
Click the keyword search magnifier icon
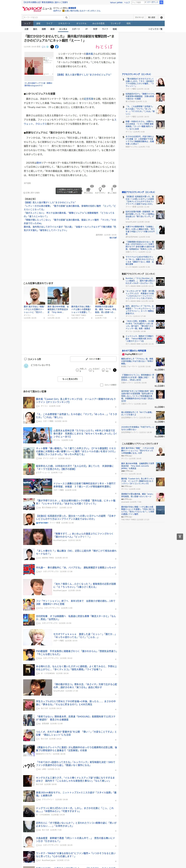point(66,18)
